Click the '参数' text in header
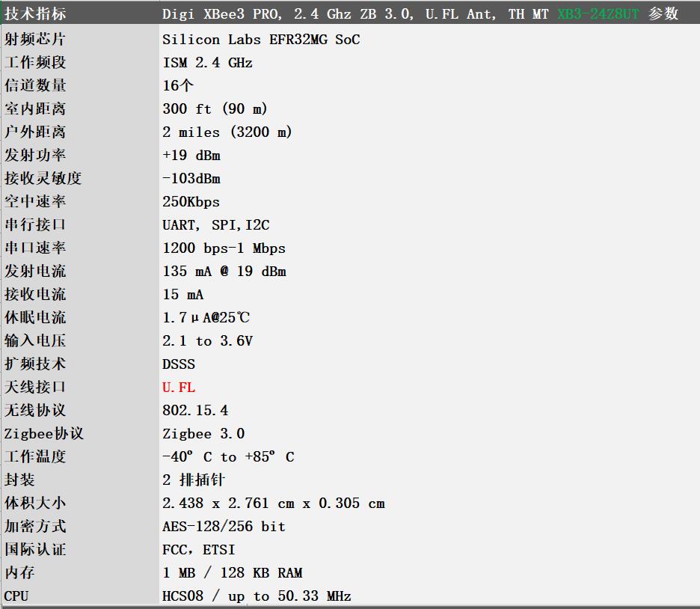700x609 pixels. point(663,13)
